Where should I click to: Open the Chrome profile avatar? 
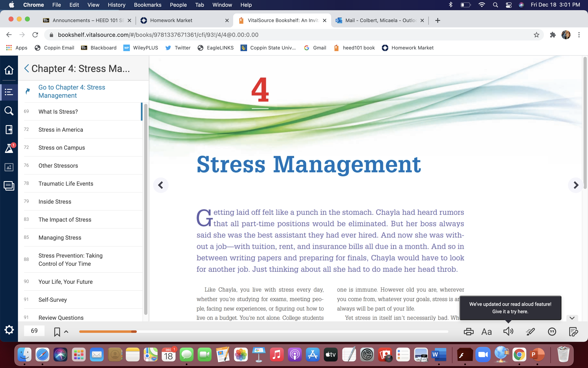point(566,35)
